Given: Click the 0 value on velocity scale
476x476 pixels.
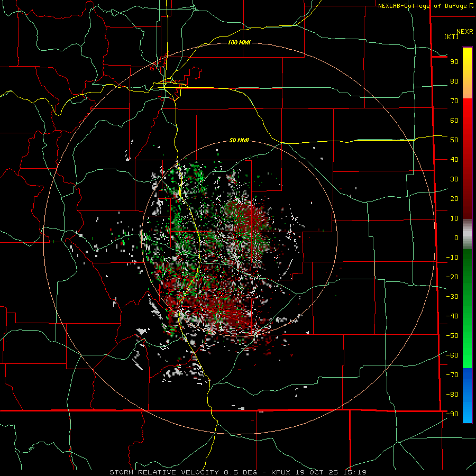Looking at the screenshot, I should pos(456,237).
